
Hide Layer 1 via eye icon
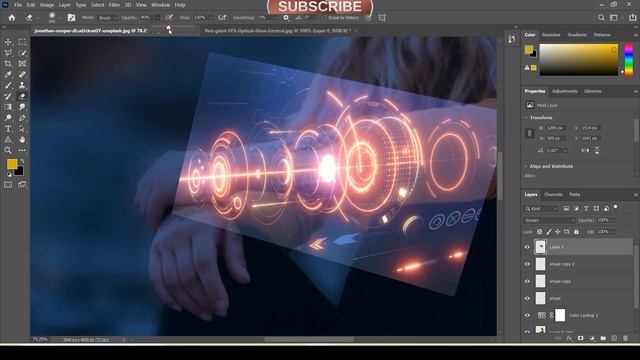click(x=527, y=247)
